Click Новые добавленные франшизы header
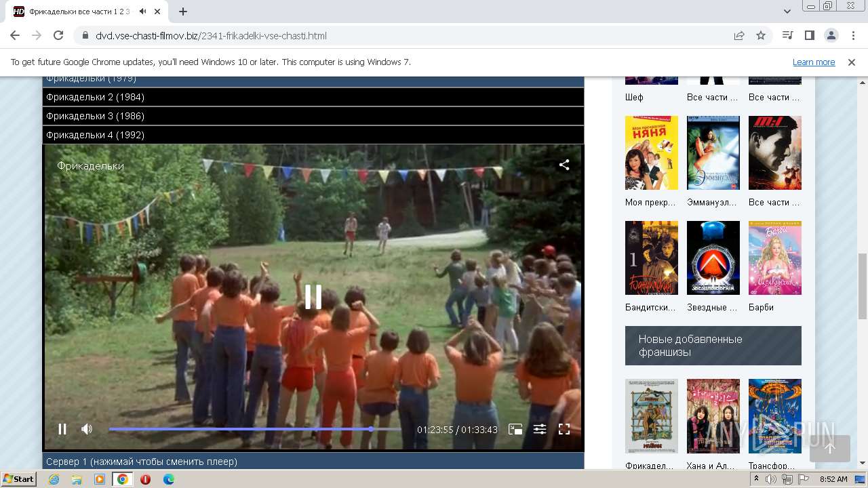 click(x=713, y=346)
